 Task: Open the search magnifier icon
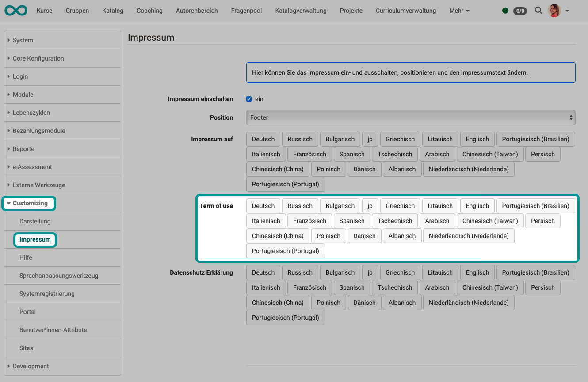[x=538, y=10]
